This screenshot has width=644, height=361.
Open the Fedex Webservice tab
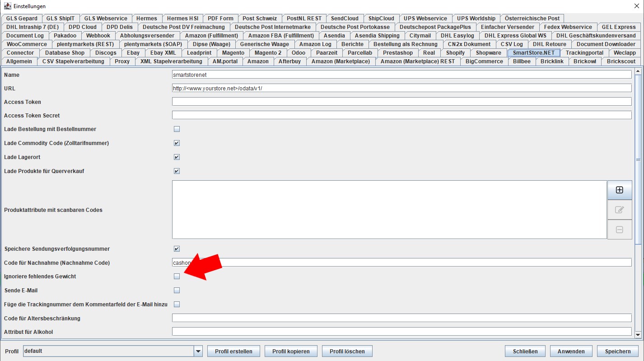tap(568, 27)
